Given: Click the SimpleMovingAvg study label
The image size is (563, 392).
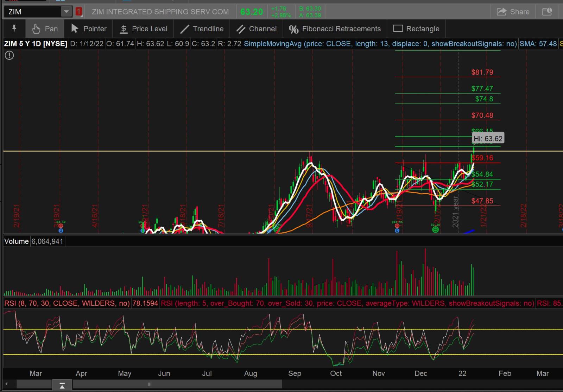Looking at the screenshot, I should coord(380,44).
